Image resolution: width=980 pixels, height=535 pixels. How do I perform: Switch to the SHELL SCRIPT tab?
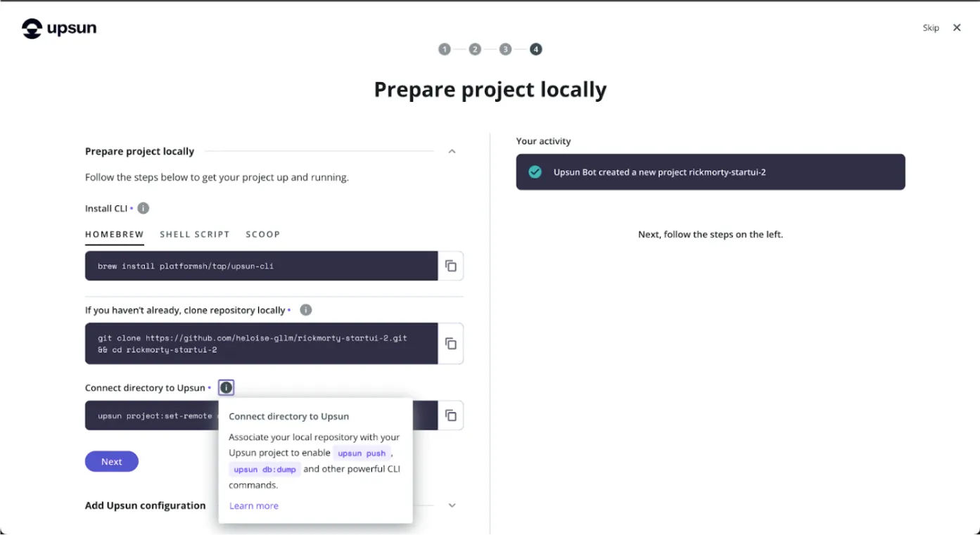coord(195,234)
